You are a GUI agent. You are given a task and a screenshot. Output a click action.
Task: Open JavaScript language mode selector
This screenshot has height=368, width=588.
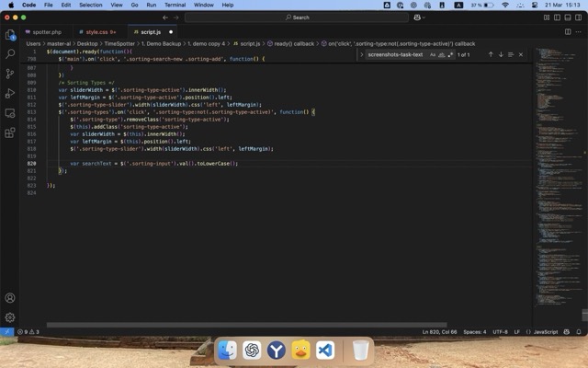545,331
